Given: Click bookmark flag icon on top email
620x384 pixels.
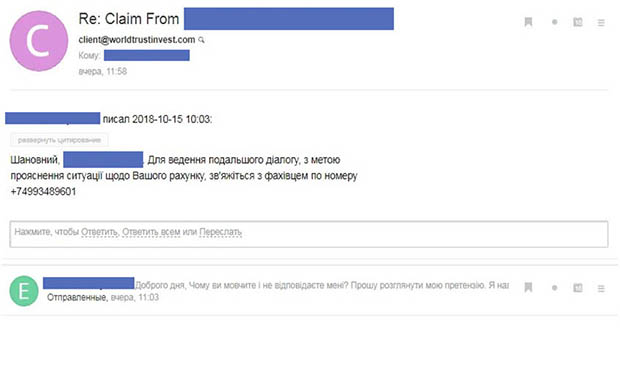Looking at the screenshot, I should [x=528, y=22].
